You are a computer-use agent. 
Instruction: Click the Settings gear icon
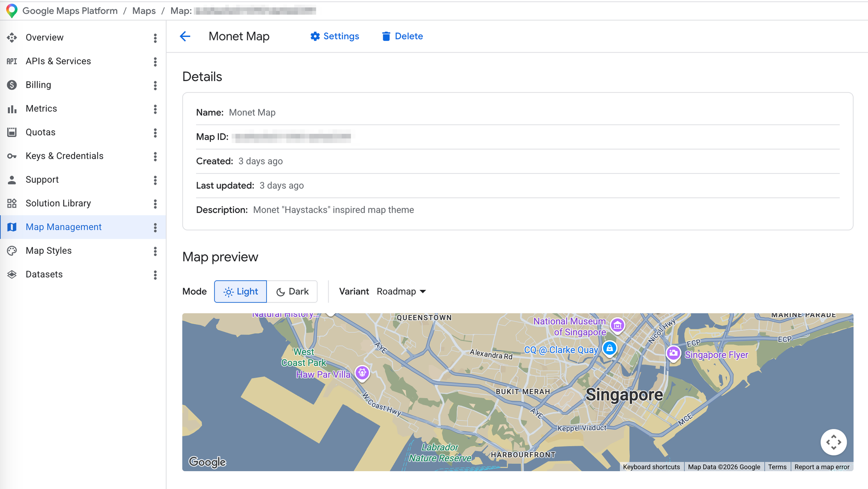315,36
